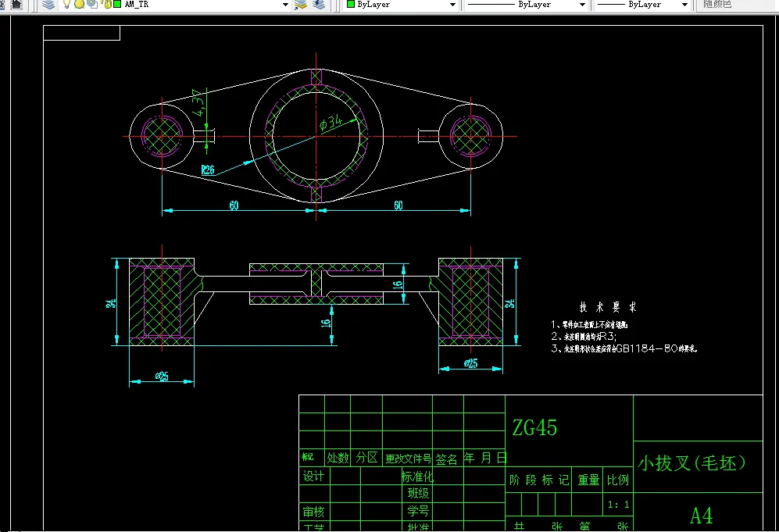Select the φ34 diameter dimension text
The height and width of the screenshot is (532, 779).
[x=331, y=122]
